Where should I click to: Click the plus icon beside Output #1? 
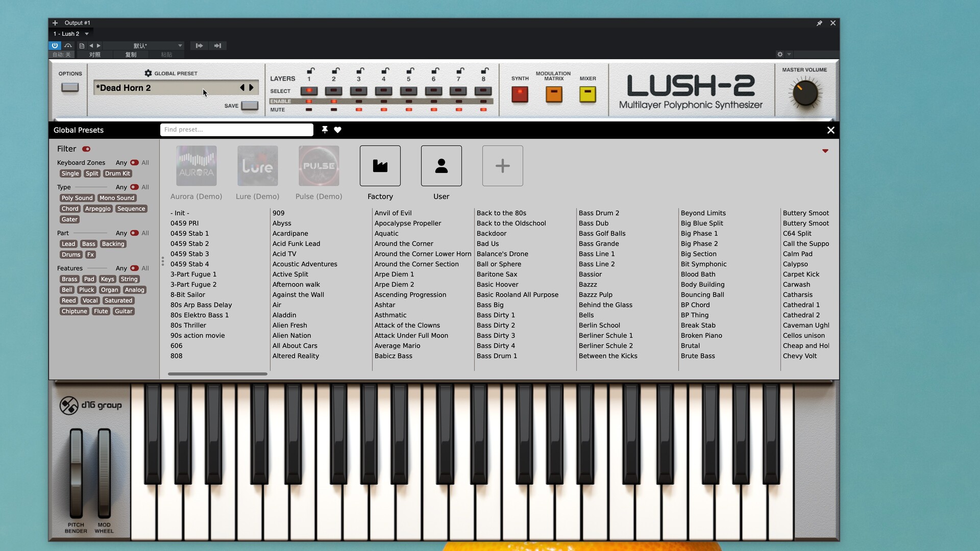pyautogui.click(x=55, y=23)
